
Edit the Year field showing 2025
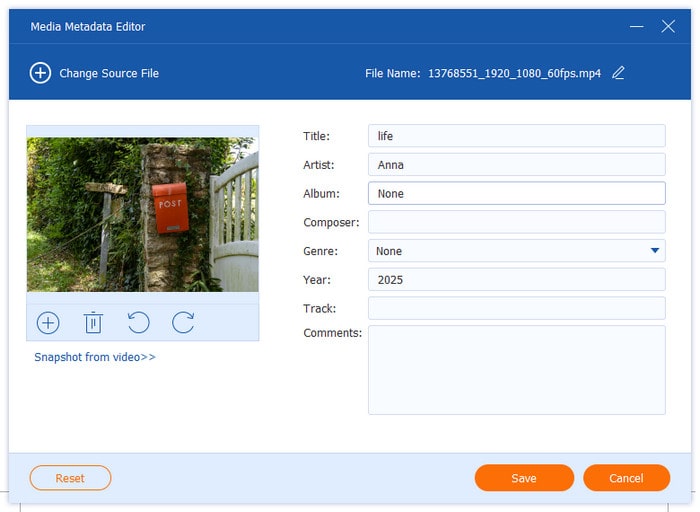[x=516, y=280]
